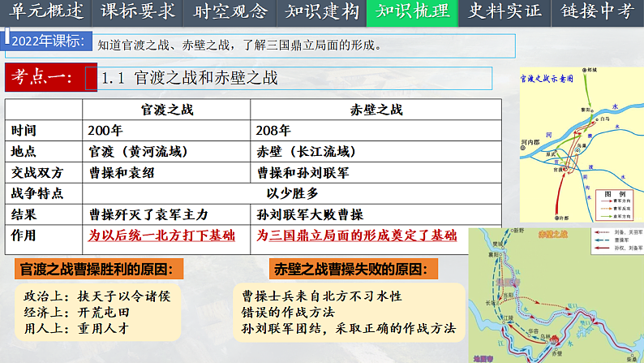Click the 赤壁之战 column header
The image size is (644, 363).
click(x=376, y=110)
